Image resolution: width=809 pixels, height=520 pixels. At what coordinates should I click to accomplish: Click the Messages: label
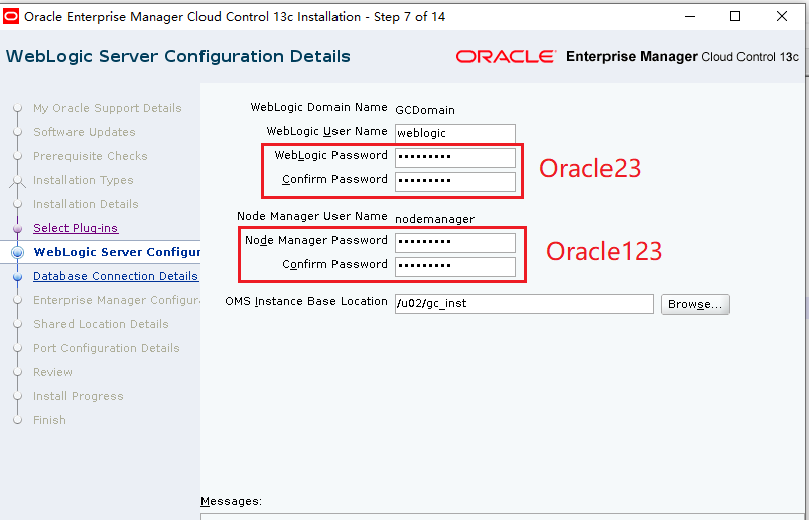coord(231,501)
